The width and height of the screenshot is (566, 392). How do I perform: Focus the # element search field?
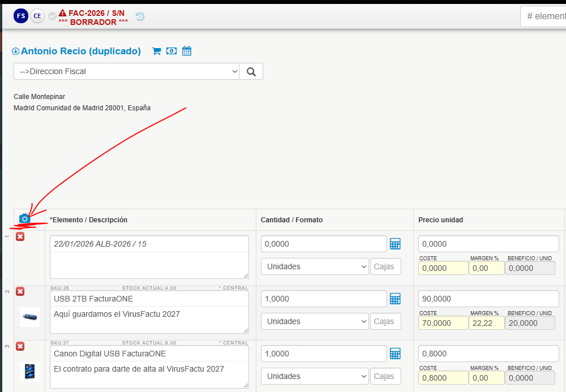click(x=543, y=16)
